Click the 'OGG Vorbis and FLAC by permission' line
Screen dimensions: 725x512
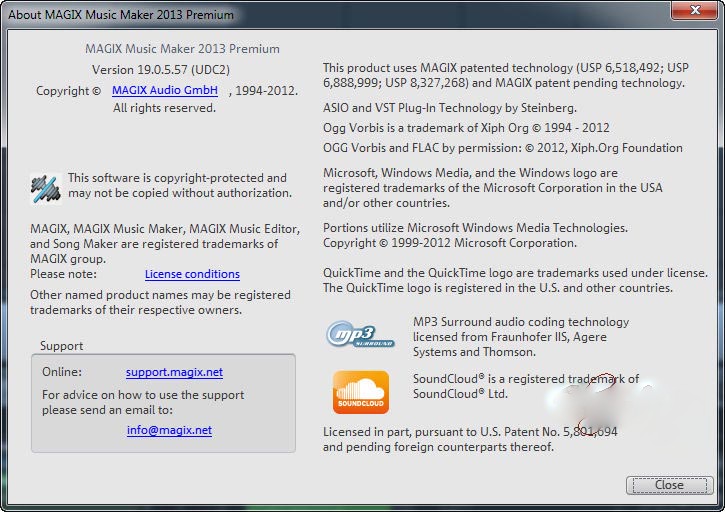(x=503, y=148)
